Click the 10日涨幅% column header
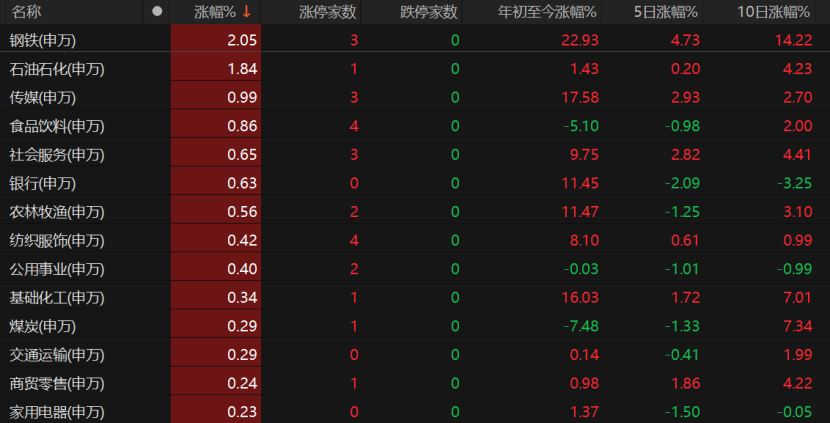 point(773,12)
